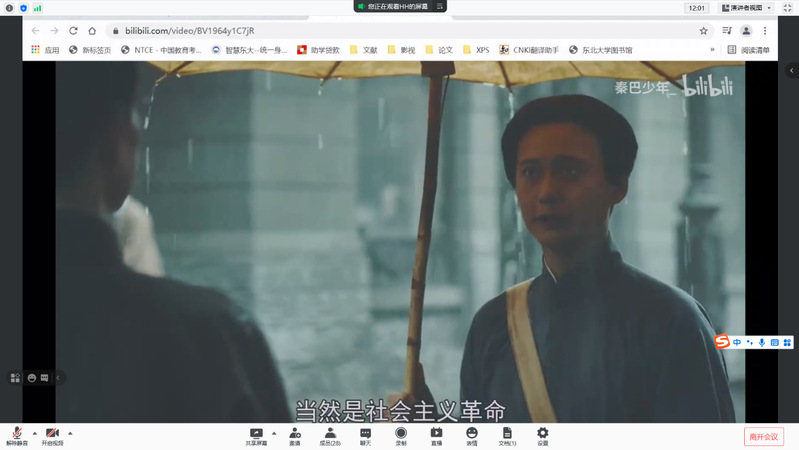
Task: Open the 表情 emoji reactions
Action: [472, 434]
